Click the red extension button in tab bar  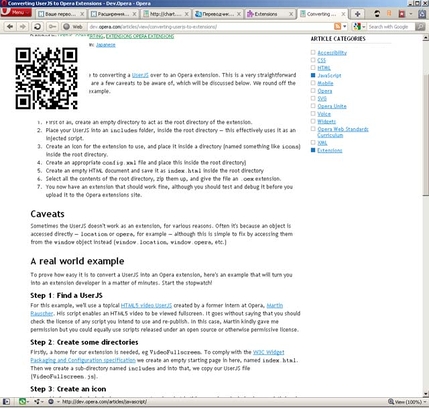point(402,14)
